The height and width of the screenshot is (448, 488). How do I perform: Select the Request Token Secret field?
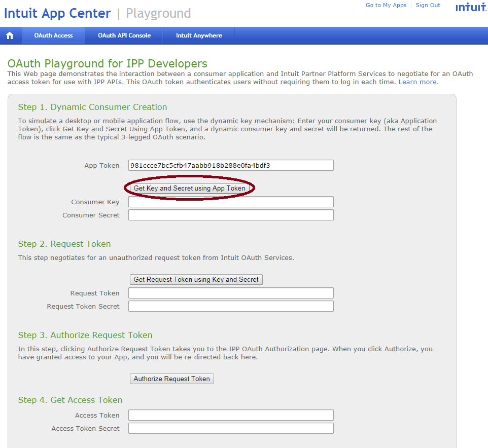[231, 306]
